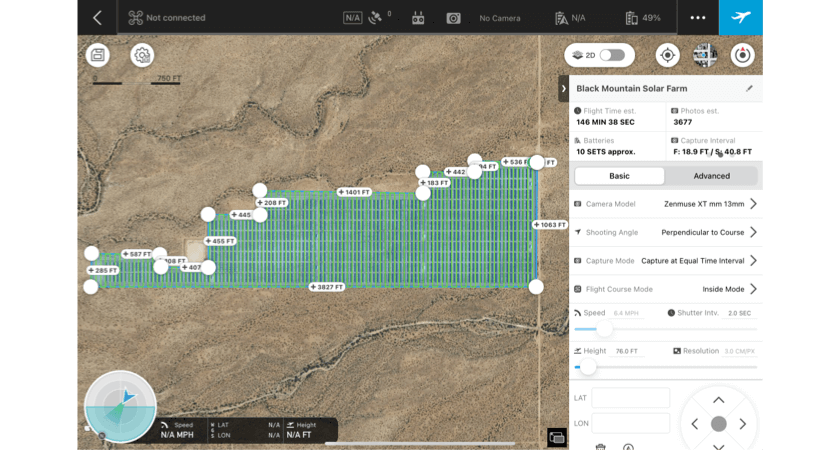Viewport: 840px width, 450px height.
Task: Open the three-dot more menu
Action: click(698, 18)
